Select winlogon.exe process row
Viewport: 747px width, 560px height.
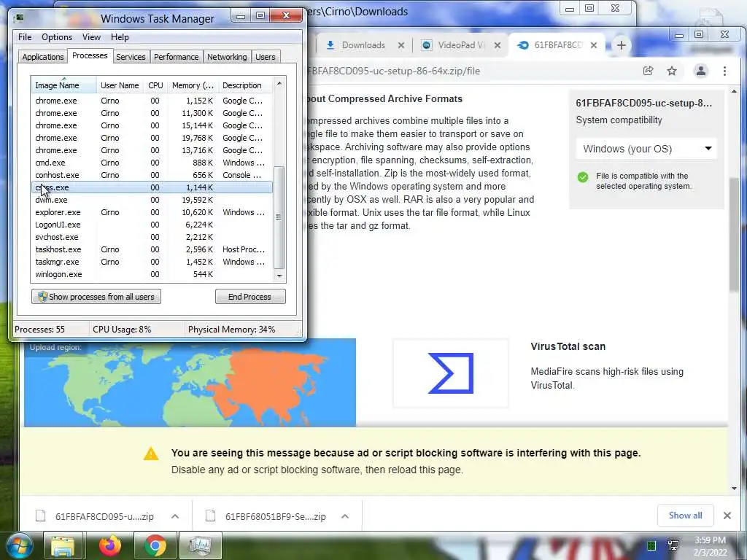152,274
